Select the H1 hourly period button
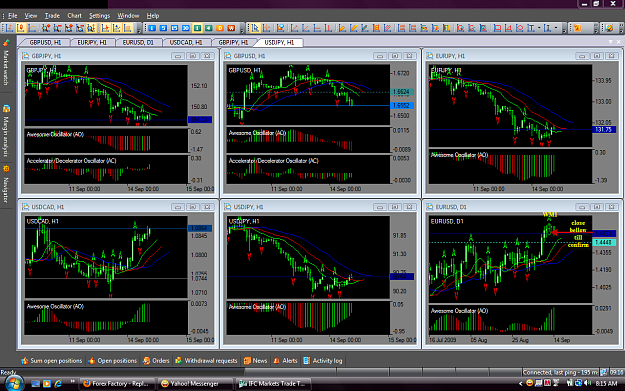The image size is (625, 391). [x=197, y=28]
